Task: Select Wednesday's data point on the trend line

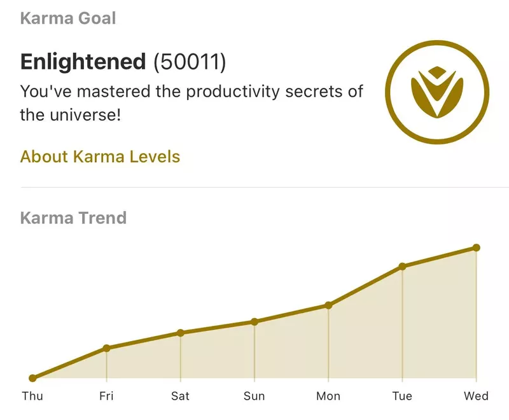Action: 476,248
